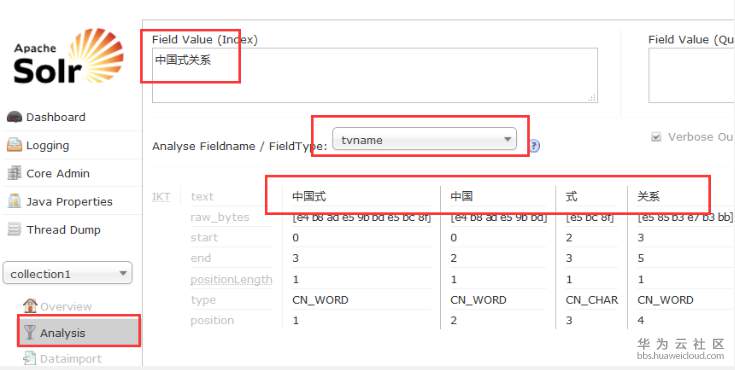Click the IKT tokenizer abbreviation link
735x370 pixels.
point(161,196)
